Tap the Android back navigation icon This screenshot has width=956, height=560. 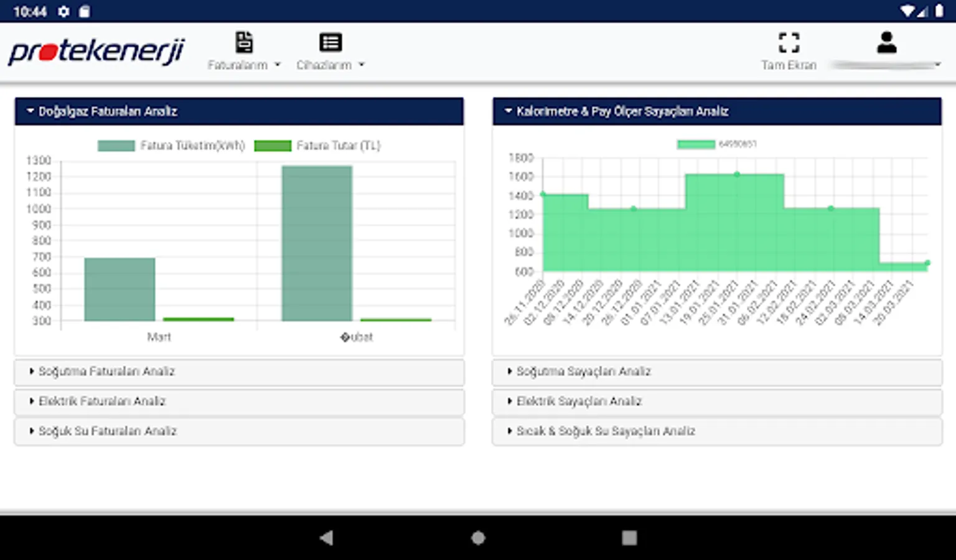pos(326,538)
